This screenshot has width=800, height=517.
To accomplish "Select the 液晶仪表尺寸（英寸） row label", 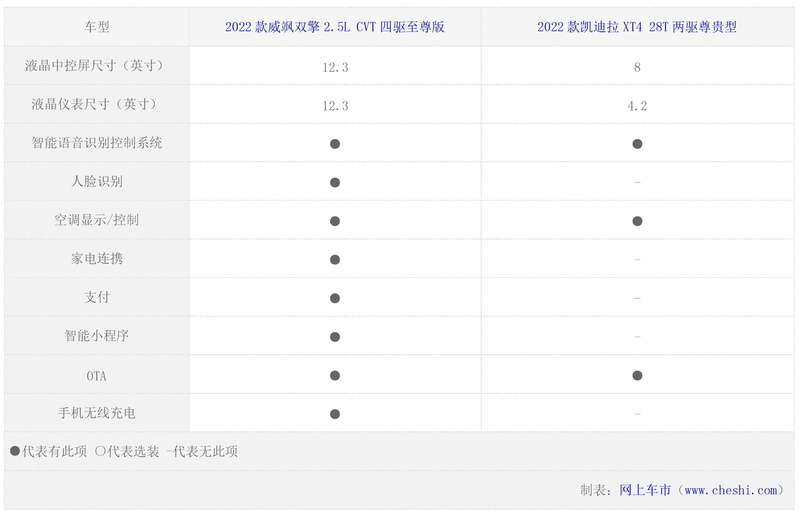I will pos(96,104).
